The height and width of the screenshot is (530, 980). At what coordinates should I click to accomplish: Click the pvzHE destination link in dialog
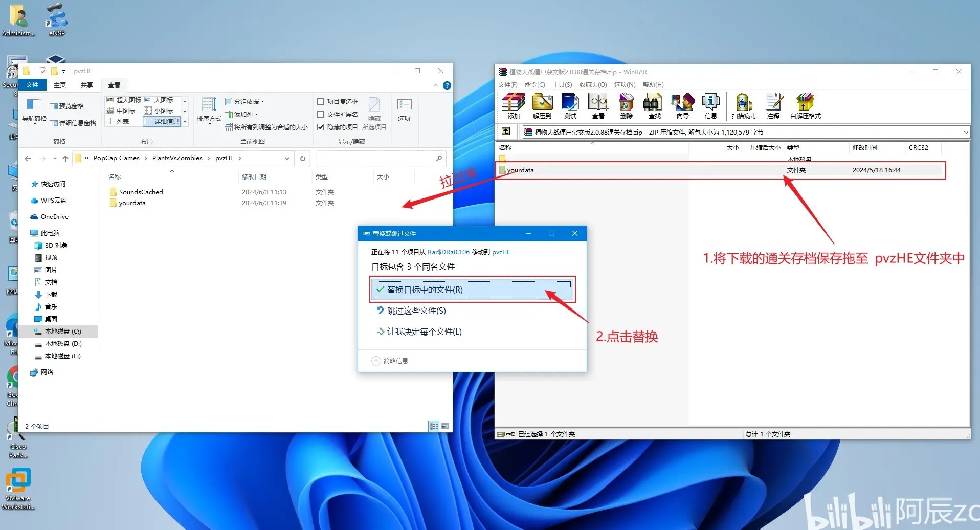click(x=501, y=252)
